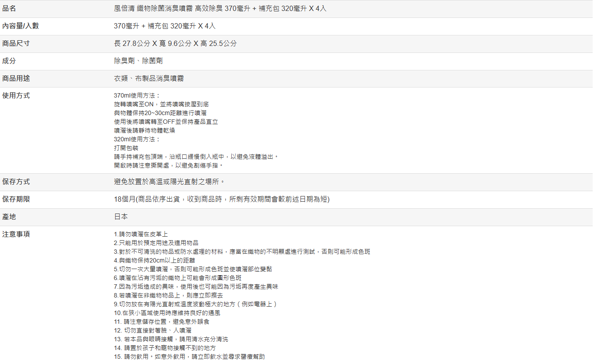Click the 保存期限 row label
Image resolution: width=594 pixels, height=364 pixels.
pos(16,199)
